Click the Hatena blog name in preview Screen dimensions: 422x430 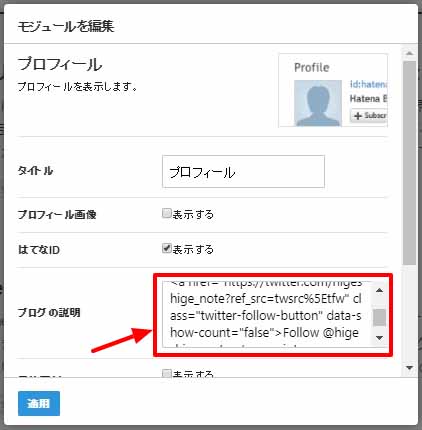(368, 99)
